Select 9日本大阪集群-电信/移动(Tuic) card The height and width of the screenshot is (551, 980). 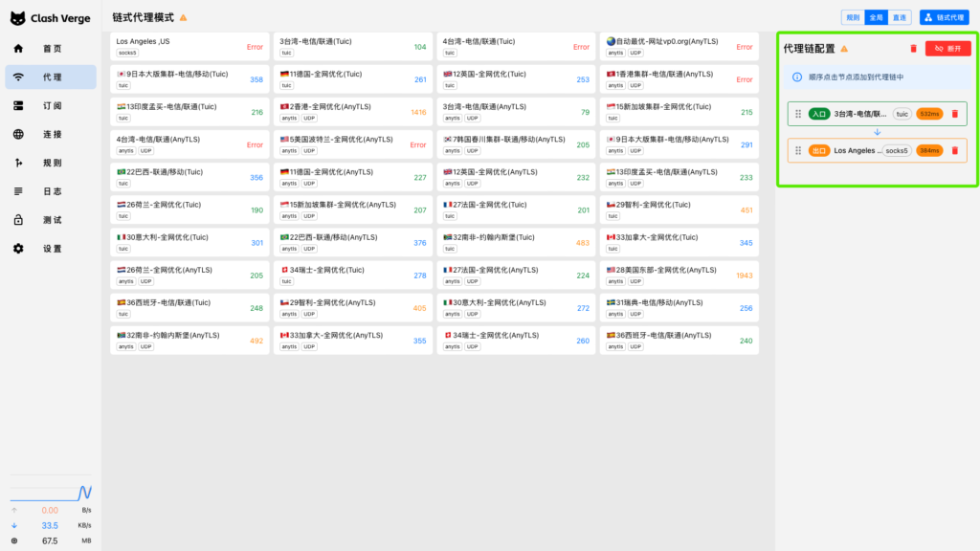189,79
